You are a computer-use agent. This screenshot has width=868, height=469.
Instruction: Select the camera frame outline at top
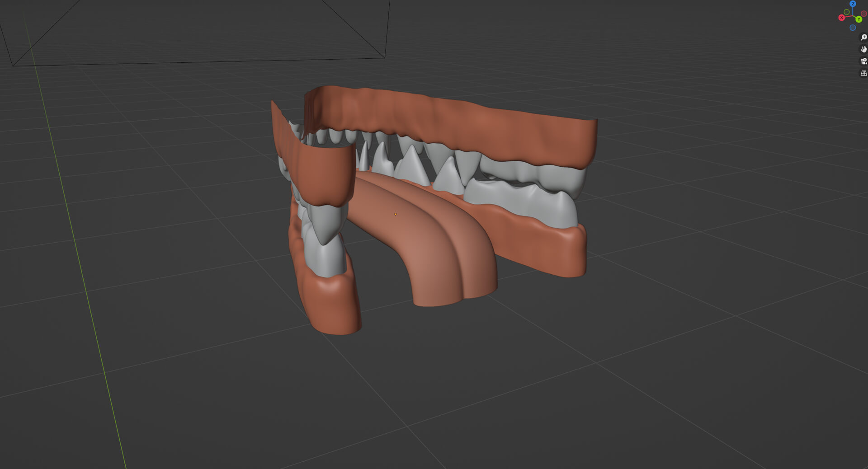[x=199, y=61]
